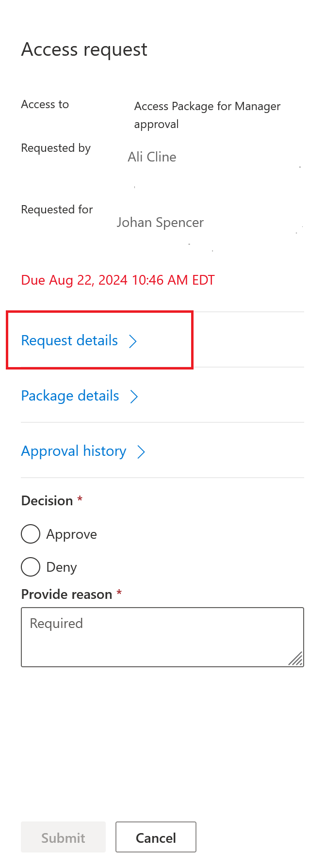
Task: Click the resize grip on reason box
Action: (x=295, y=659)
